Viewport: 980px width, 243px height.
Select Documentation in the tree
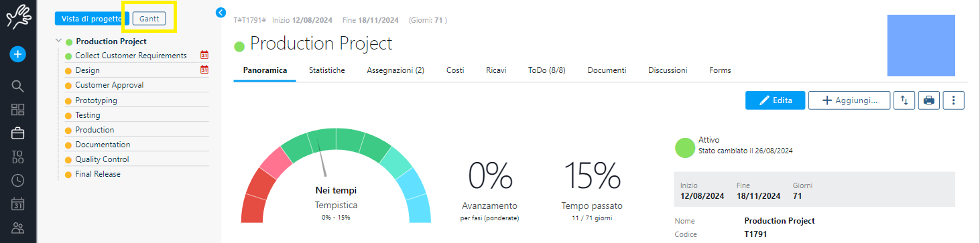[x=103, y=145]
